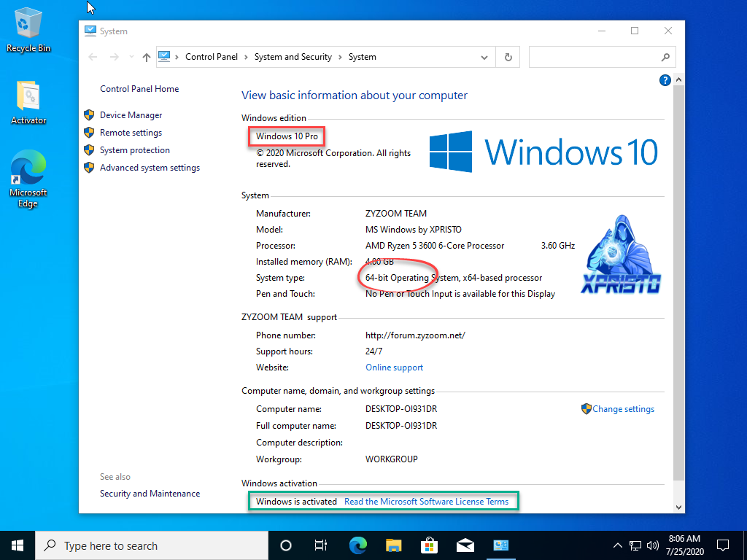Expand chevron before Control Panel breadcrumb
The height and width of the screenshot is (560, 747).
[x=177, y=57]
